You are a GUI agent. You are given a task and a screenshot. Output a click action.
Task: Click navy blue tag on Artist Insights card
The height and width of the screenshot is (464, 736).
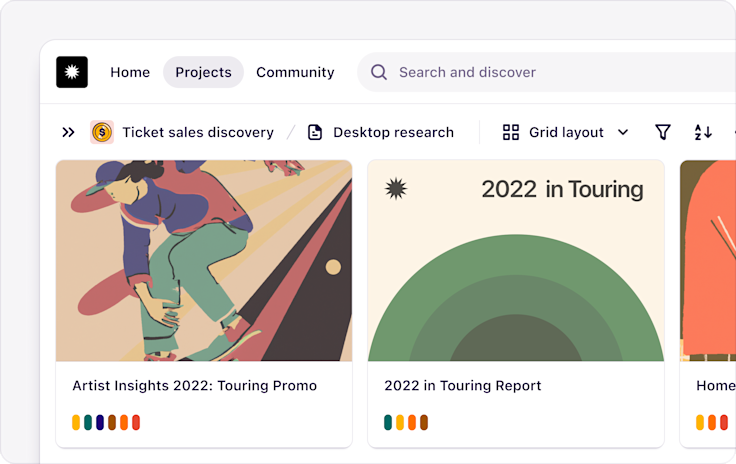pos(100,422)
